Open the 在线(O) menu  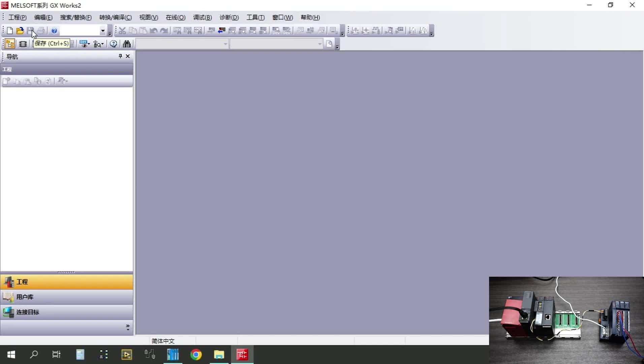(x=175, y=18)
